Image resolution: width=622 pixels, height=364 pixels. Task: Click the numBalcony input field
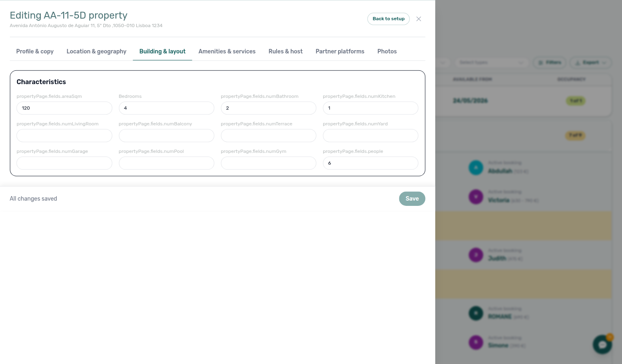point(166,135)
